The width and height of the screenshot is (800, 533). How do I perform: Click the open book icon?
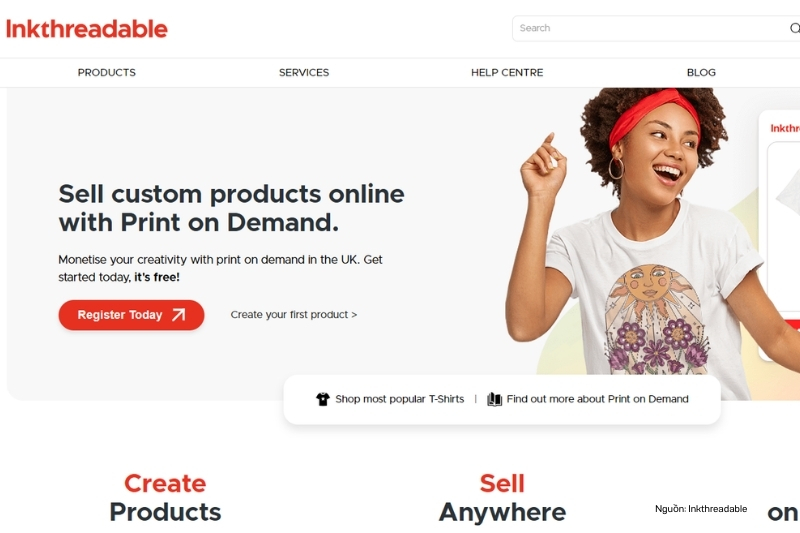[494, 399]
